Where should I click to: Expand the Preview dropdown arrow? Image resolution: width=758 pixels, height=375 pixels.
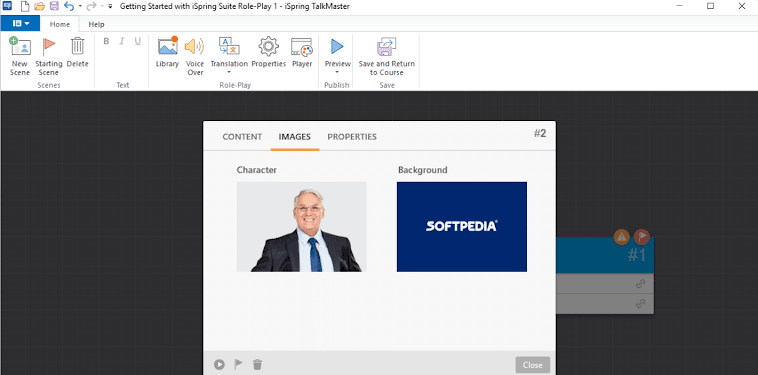[337, 72]
